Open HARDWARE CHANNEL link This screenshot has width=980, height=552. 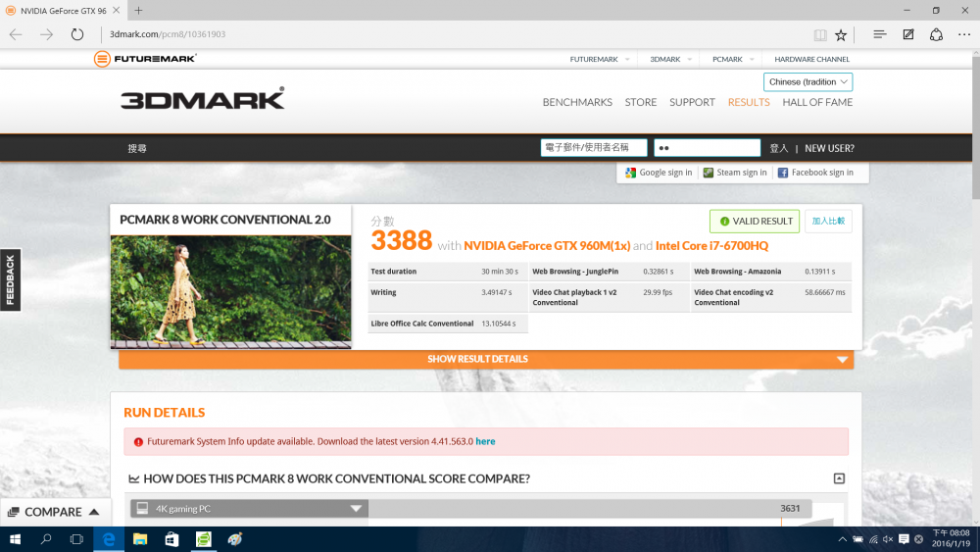pyautogui.click(x=811, y=60)
